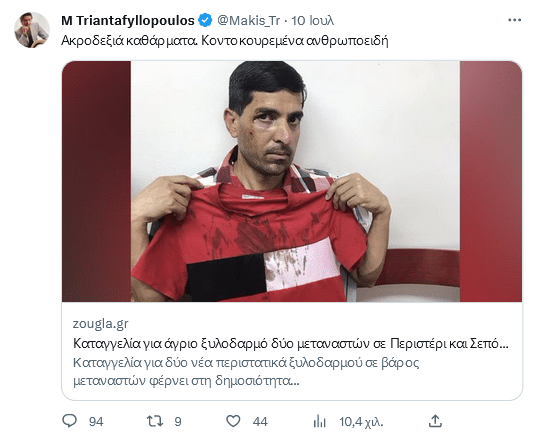Image resolution: width=535 pixels, height=438 pixels.
Task: Click the 94 replies count
Action: tap(96, 422)
